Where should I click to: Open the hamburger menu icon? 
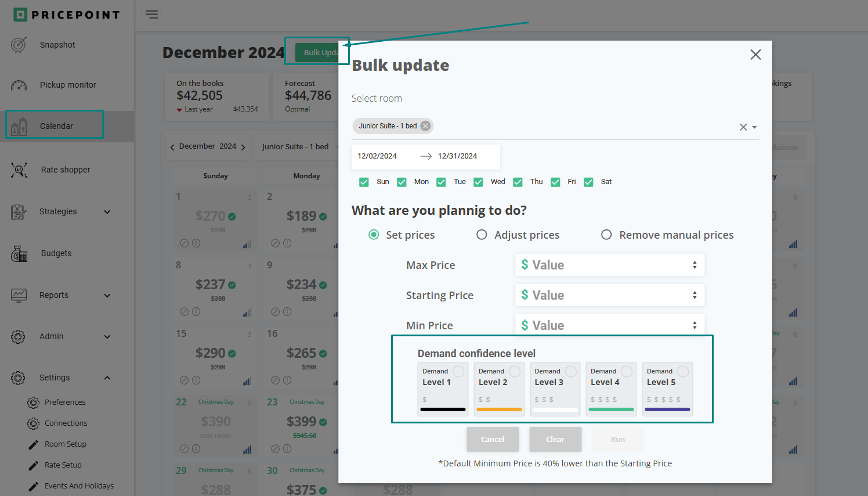click(151, 14)
